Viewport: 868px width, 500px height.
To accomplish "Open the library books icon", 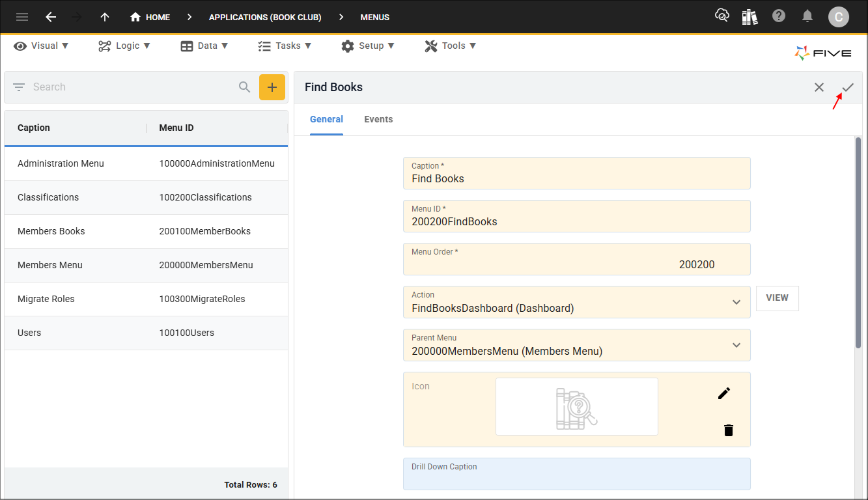I will click(x=749, y=17).
